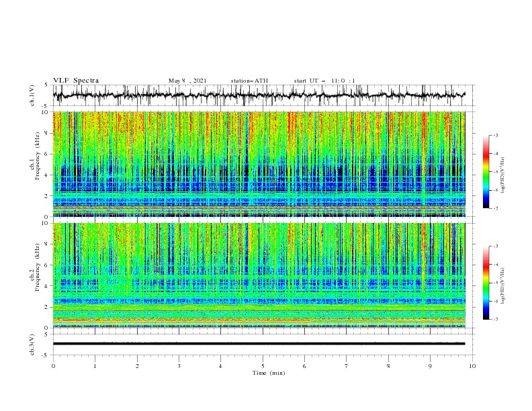
Task: Click the 'VLF Spectra' plot title
Action: pyautogui.click(x=76, y=81)
